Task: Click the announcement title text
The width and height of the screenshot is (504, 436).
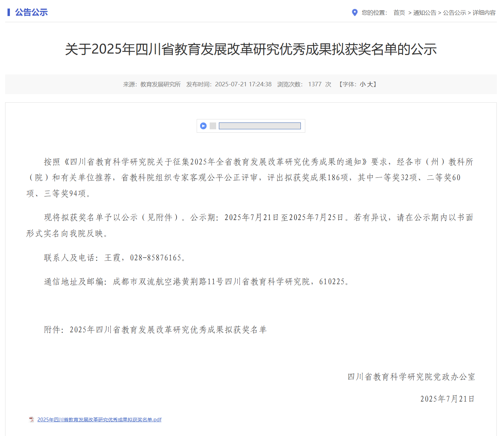Action: point(251,49)
